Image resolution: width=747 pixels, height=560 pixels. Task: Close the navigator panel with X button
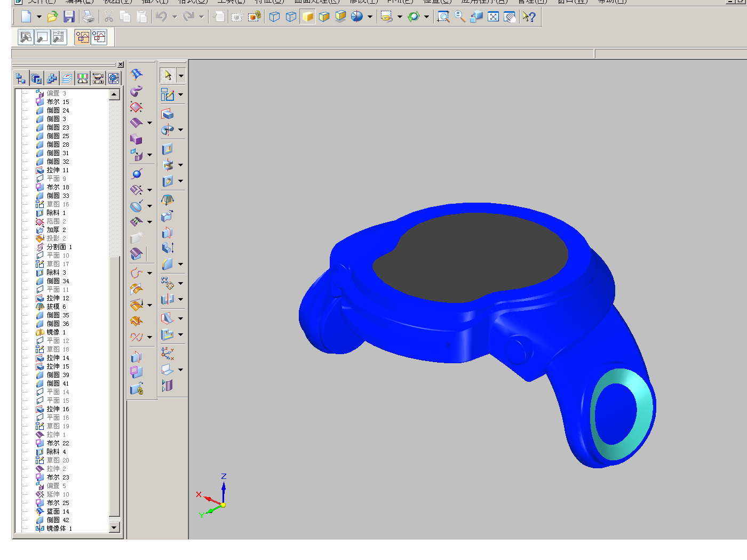121,65
